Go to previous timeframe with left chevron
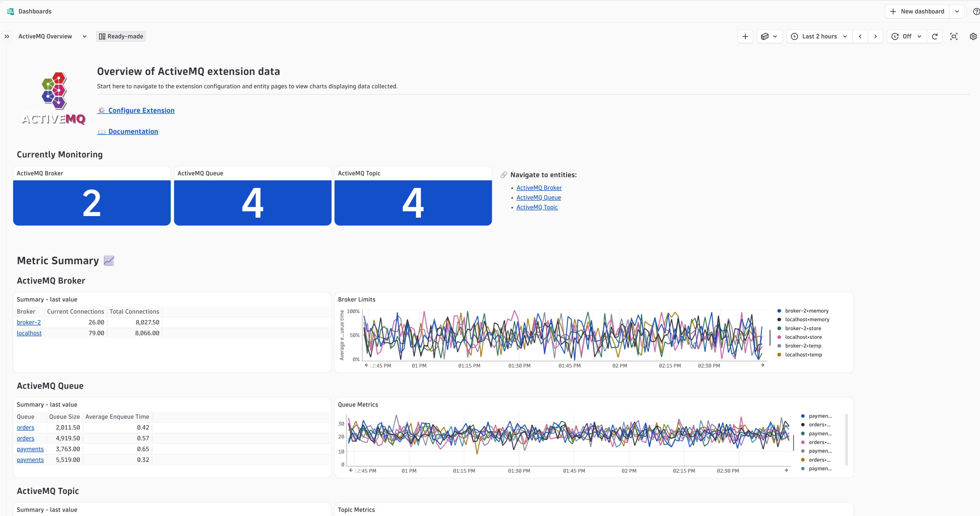980x516 pixels. point(860,37)
